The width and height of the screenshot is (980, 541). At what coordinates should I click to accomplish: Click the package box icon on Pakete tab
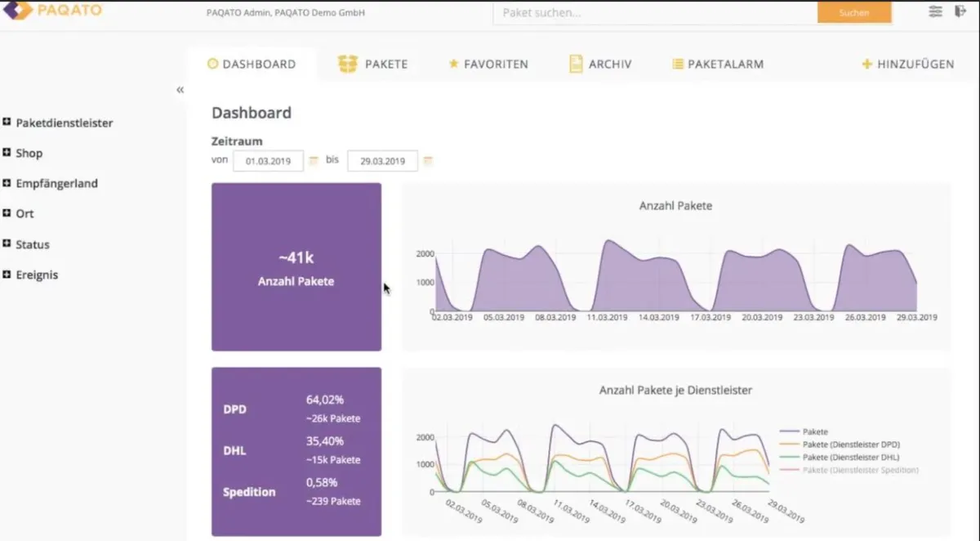[348, 64]
